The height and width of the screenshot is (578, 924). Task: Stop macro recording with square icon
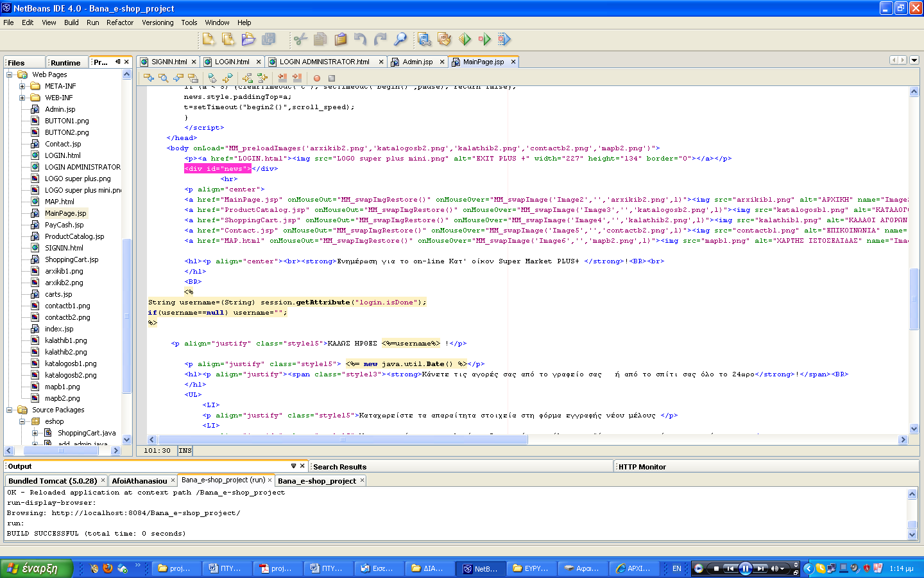(332, 78)
